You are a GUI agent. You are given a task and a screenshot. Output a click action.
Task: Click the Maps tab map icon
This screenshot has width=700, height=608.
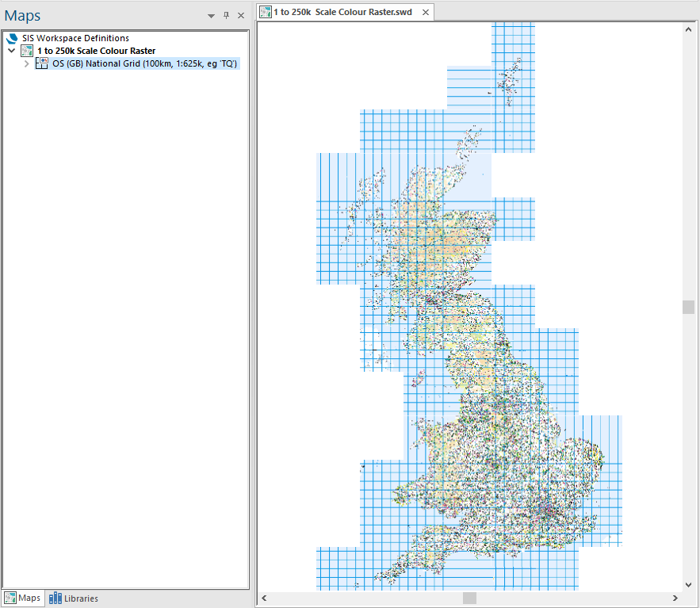tap(10, 598)
